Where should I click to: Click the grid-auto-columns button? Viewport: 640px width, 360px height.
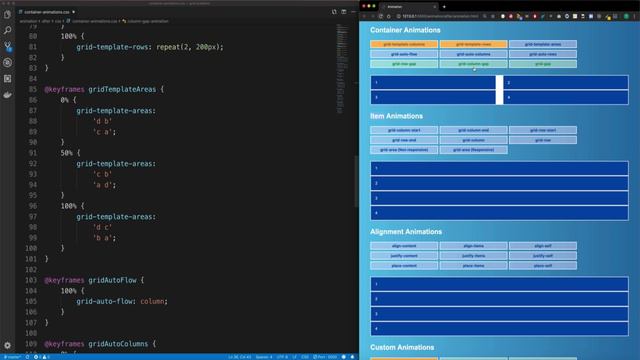coord(473,54)
